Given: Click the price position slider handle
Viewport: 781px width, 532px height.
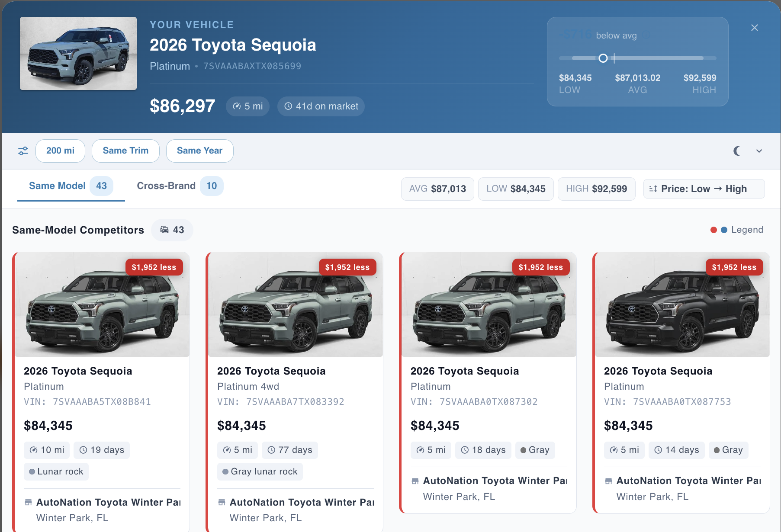Looking at the screenshot, I should point(603,58).
